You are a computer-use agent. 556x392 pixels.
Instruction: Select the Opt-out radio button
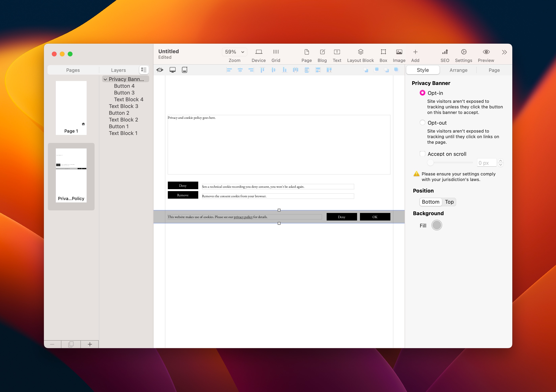pos(422,123)
